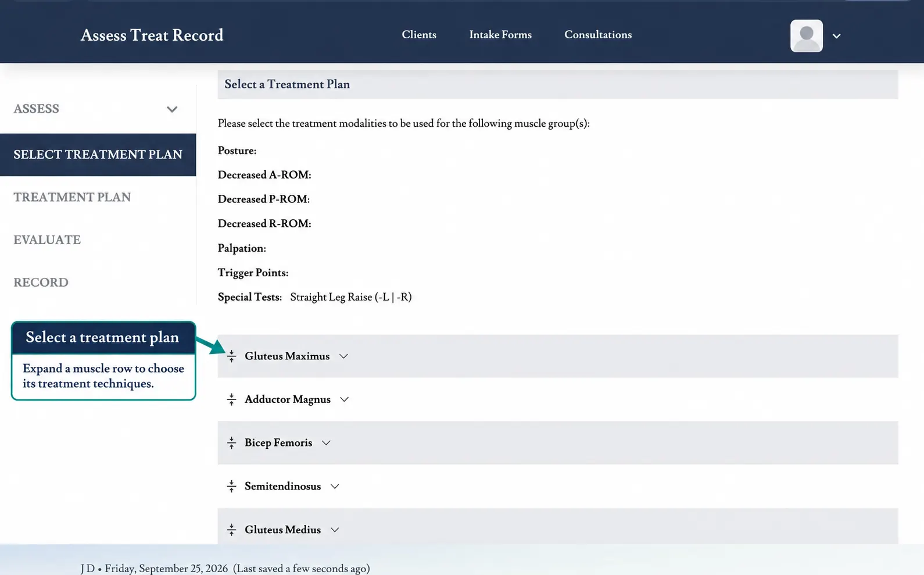Viewport: 924px width, 575px height.
Task: Click the drag handle icon for Adductor Magnus
Action: [231, 399]
